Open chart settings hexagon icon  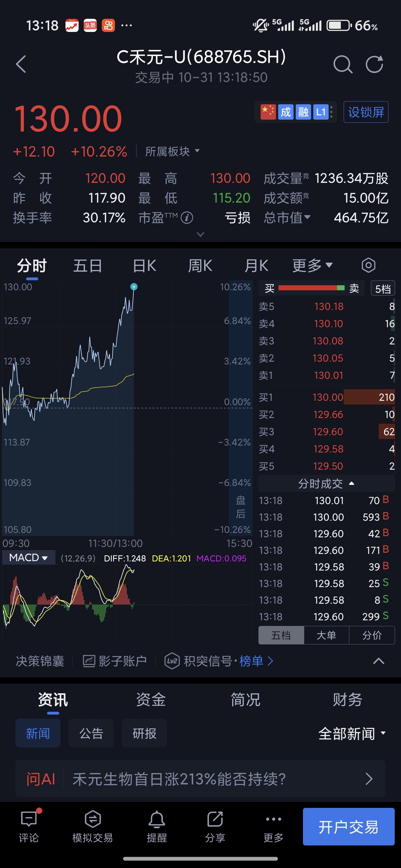coord(368,266)
